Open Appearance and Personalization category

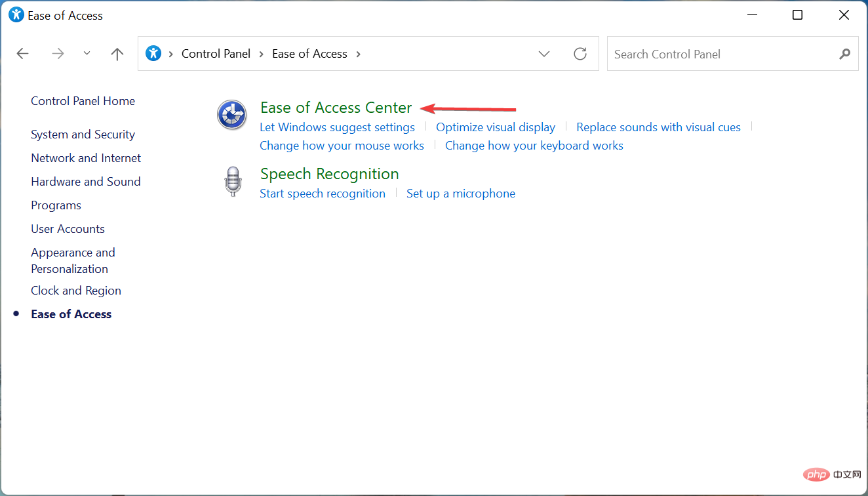coord(73,260)
